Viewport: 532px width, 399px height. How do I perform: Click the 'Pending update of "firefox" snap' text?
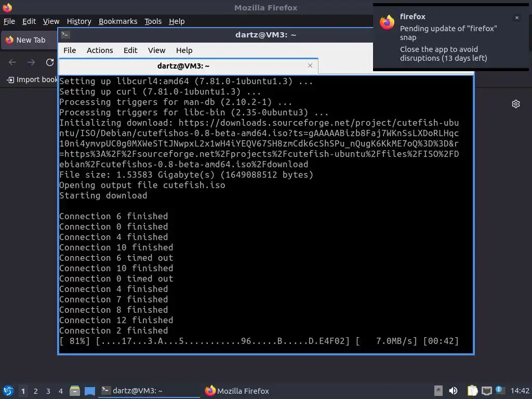coord(448,33)
